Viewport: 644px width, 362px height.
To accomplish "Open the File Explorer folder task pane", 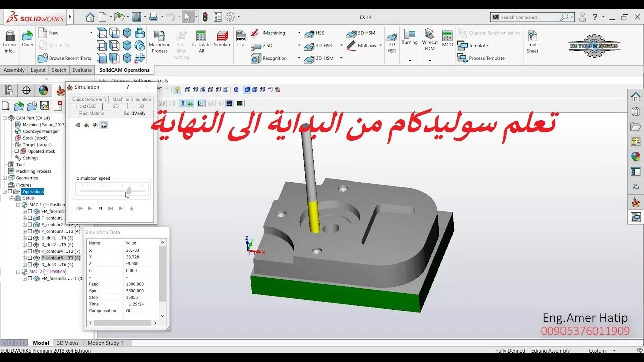I will [x=636, y=126].
